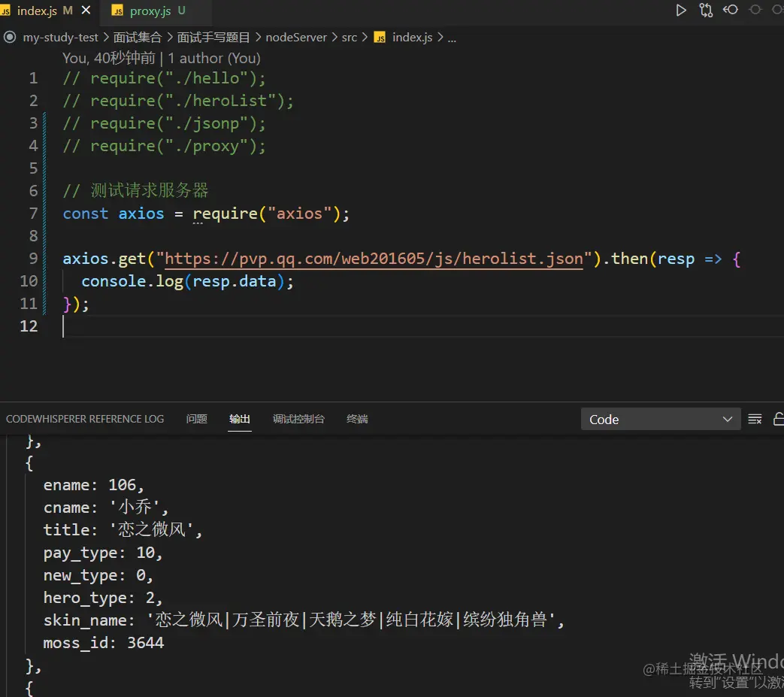Screen dimensions: 784x697
Task: Expand my-study-test breadcrumb
Action: pos(60,38)
